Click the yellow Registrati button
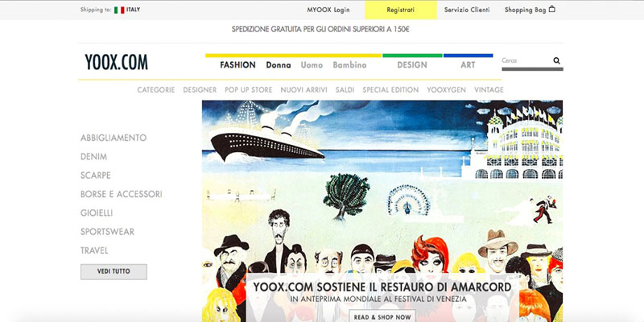Screen dimensions: 644x322 (400, 10)
